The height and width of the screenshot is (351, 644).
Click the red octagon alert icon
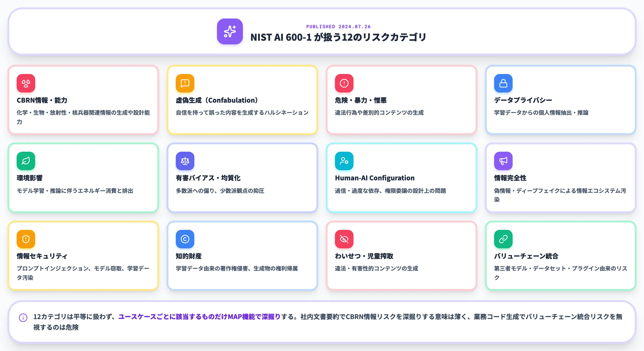point(344,83)
